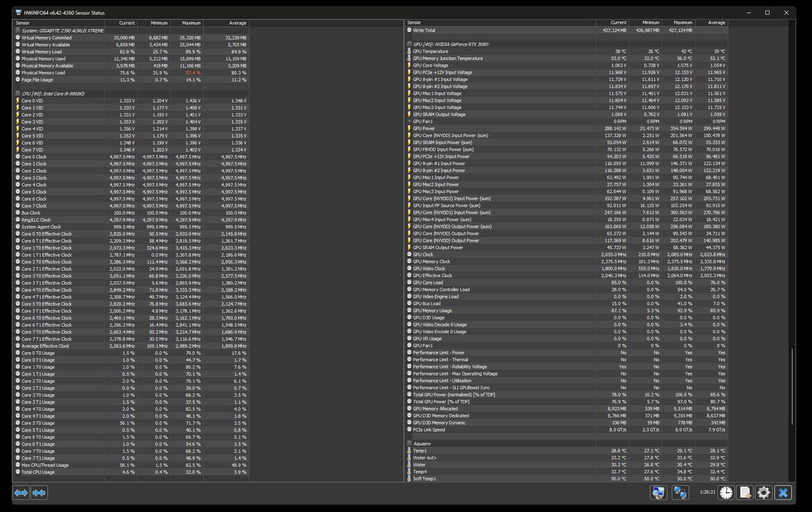Select the GPU Video Engine Load row
Image resolution: width=812 pixels, height=512 pixels.
567,297
